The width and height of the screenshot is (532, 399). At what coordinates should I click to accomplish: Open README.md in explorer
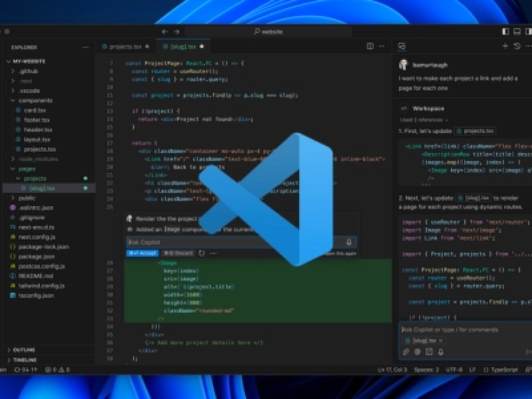pos(49,276)
